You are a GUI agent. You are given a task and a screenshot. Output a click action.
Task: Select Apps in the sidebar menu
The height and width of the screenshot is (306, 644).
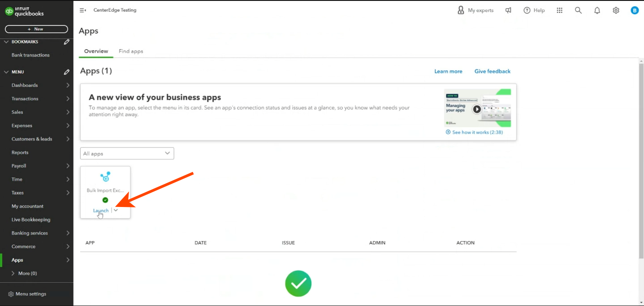point(17,260)
